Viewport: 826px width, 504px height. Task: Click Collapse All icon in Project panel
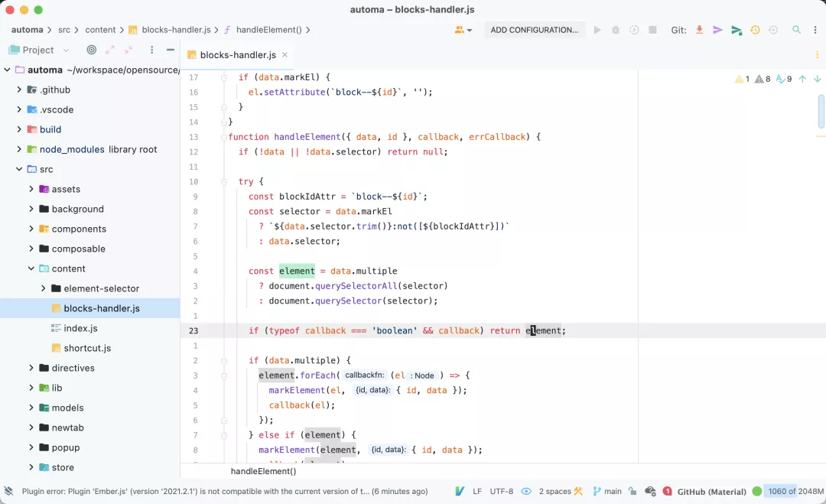click(x=128, y=50)
